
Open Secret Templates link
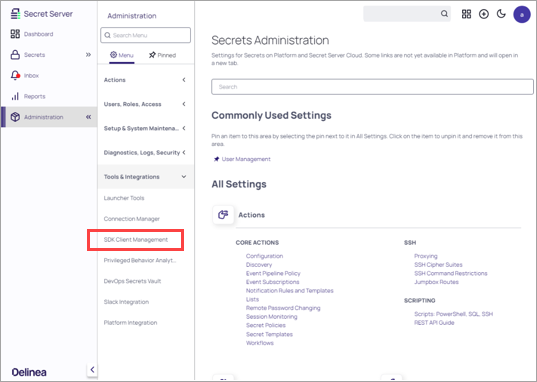(269, 334)
